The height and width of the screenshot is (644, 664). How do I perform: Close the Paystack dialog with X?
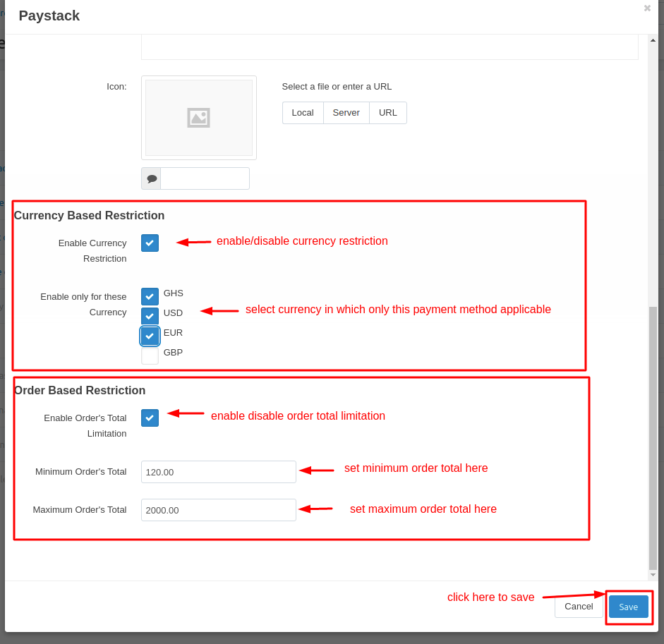click(x=647, y=8)
